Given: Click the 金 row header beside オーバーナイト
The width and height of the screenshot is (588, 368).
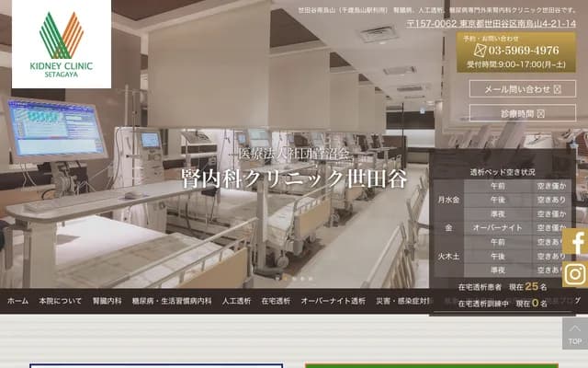Looking at the screenshot, I should 448,228.
